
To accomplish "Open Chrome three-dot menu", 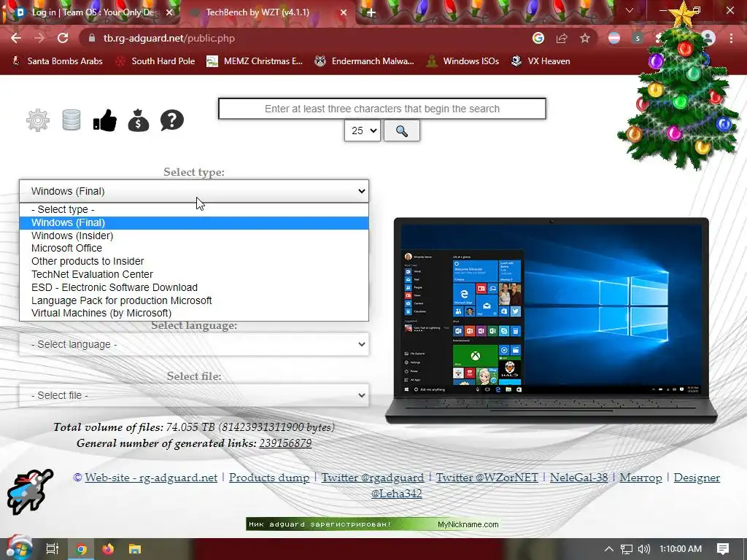I will [731, 38].
